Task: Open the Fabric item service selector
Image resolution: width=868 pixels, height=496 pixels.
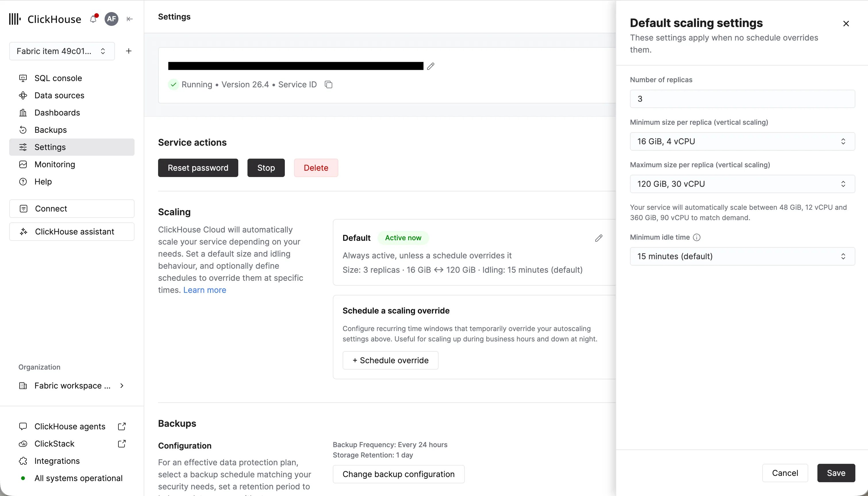Action: click(62, 51)
